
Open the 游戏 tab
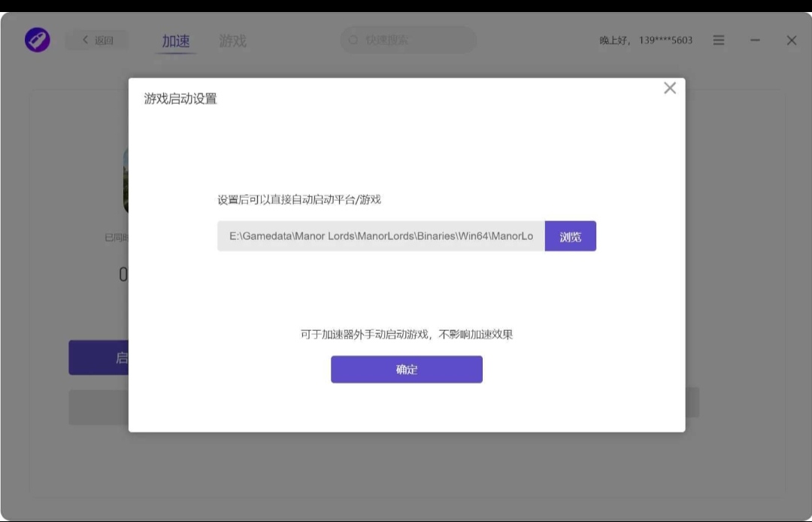click(x=232, y=41)
